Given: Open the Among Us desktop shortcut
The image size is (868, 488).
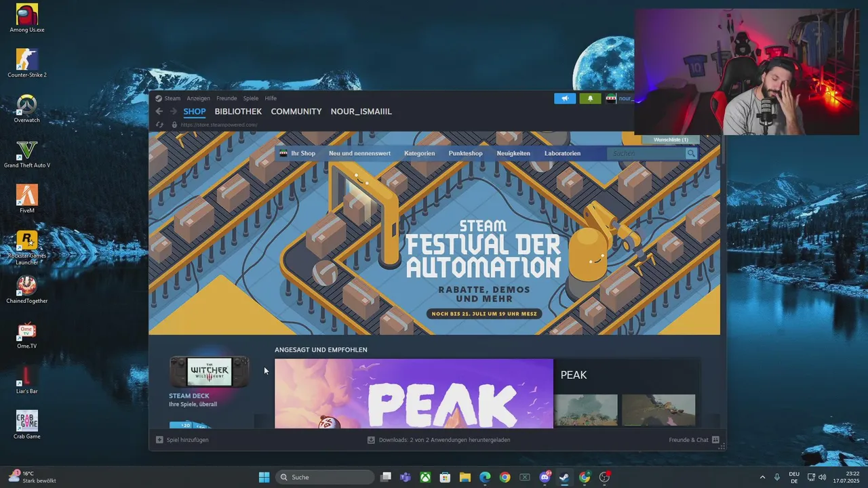Looking at the screenshot, I should point(27,18).
